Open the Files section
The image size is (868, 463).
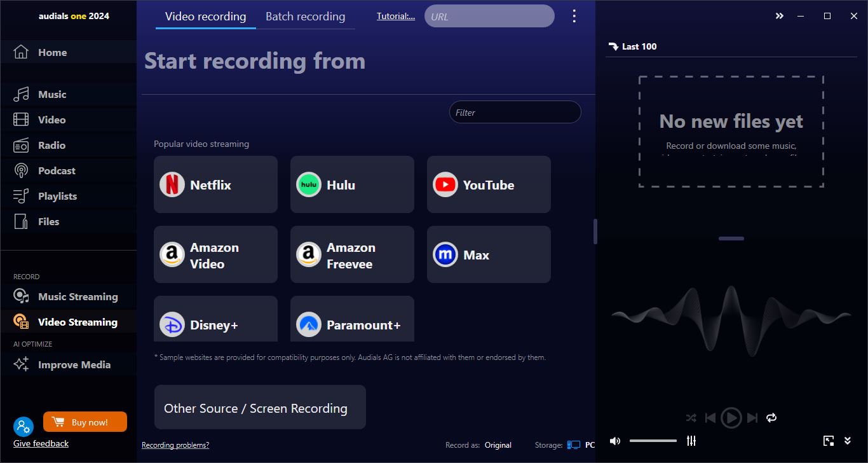tap(68, 221)
